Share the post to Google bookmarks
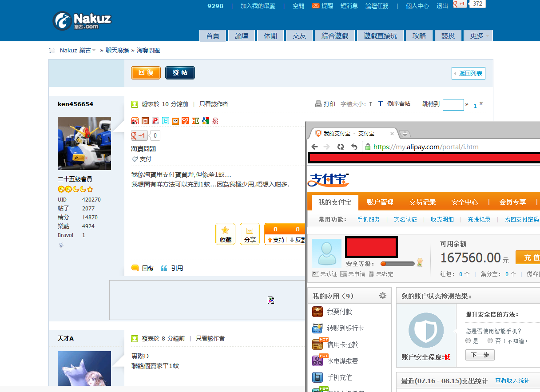This screenshot has width=540, height=392. click(205, 121)
